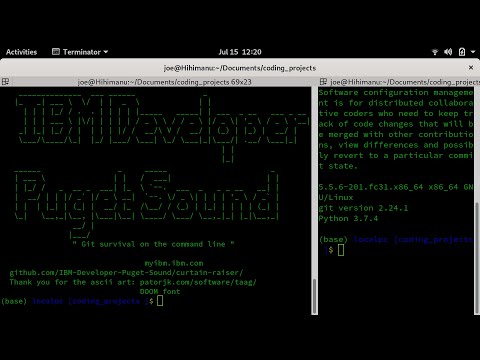
Task: Click the left pane grouping icon
Action: 5,82
